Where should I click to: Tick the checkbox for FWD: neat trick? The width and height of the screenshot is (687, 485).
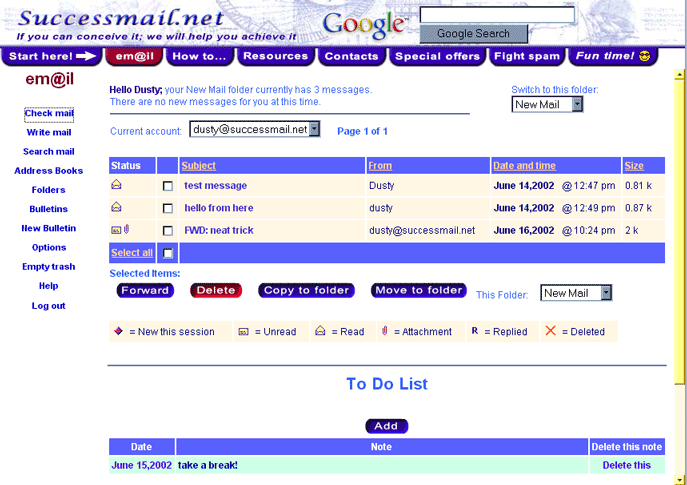tap(168, 230)
